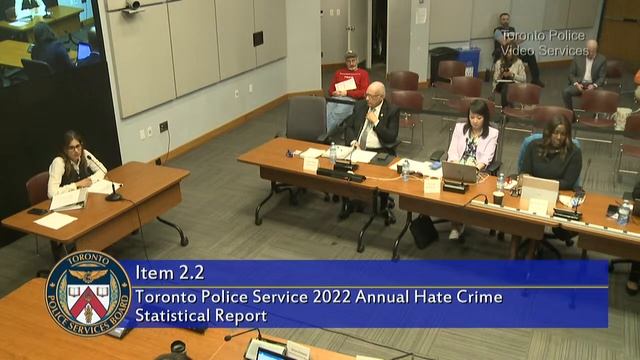The height and width of the screenshot is (360, 640).
Task: Click the "Toronto Police Service 2022 Annual Hate Crime" title line
Action: coord(319,297)
